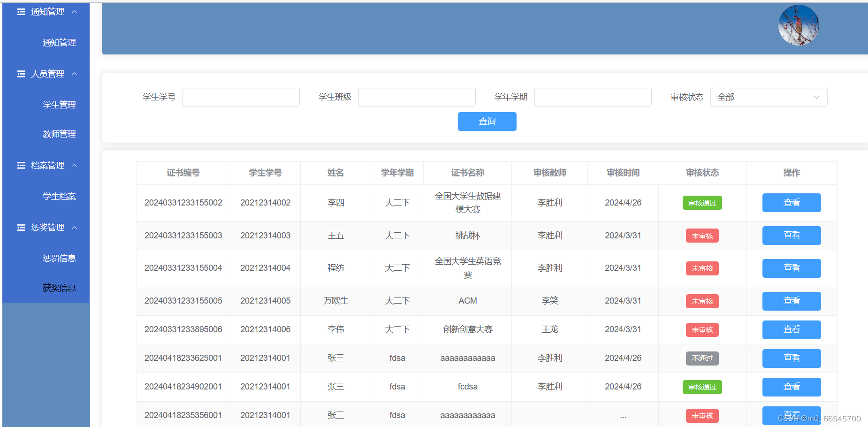
Task: Click the 全国大学生英语竞赛 cell
Action: 468,268
